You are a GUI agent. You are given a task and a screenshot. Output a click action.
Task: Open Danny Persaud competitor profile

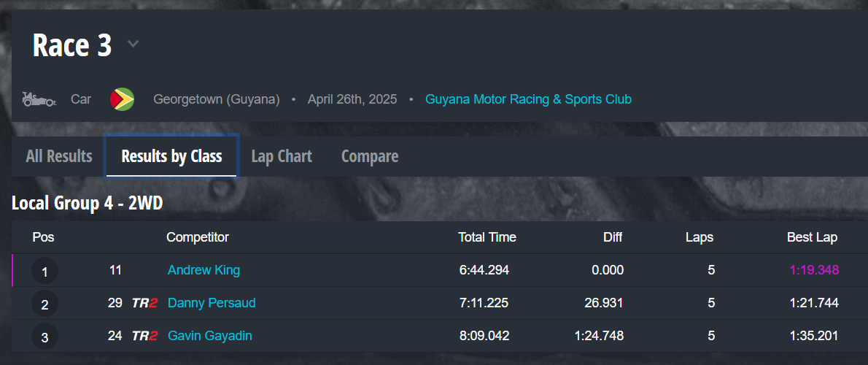(212, 303)
